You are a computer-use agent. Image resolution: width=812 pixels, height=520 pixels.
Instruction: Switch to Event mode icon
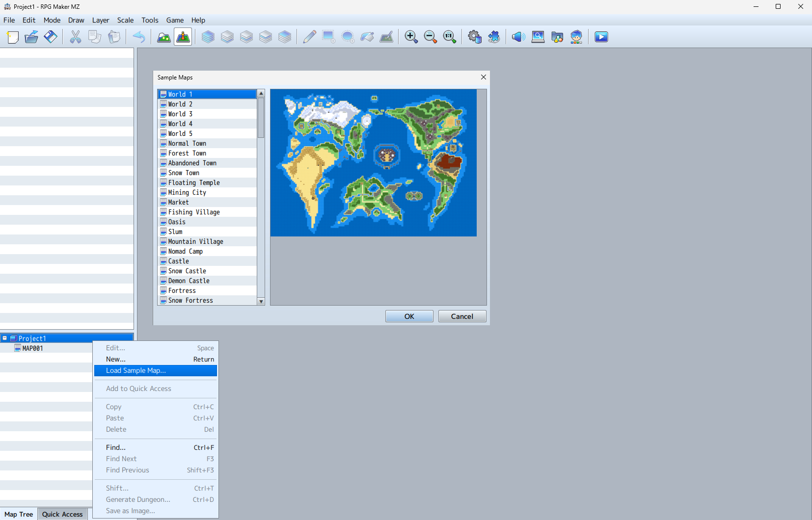coord(183,37)
